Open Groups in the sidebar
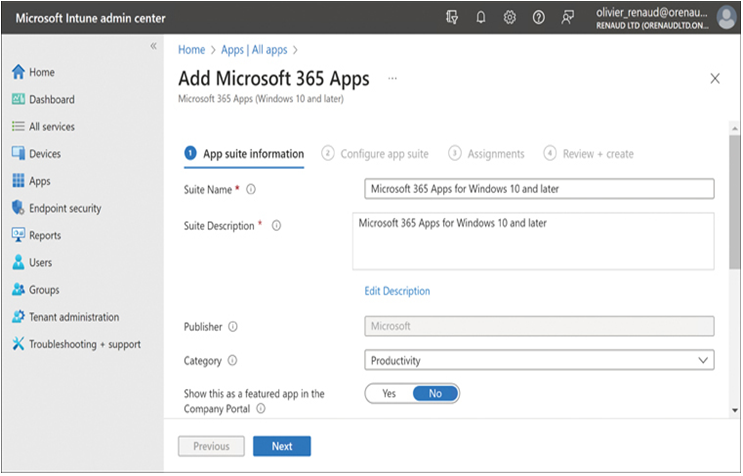This screenshot has height=476, width=743. click(x=44, y=290)
